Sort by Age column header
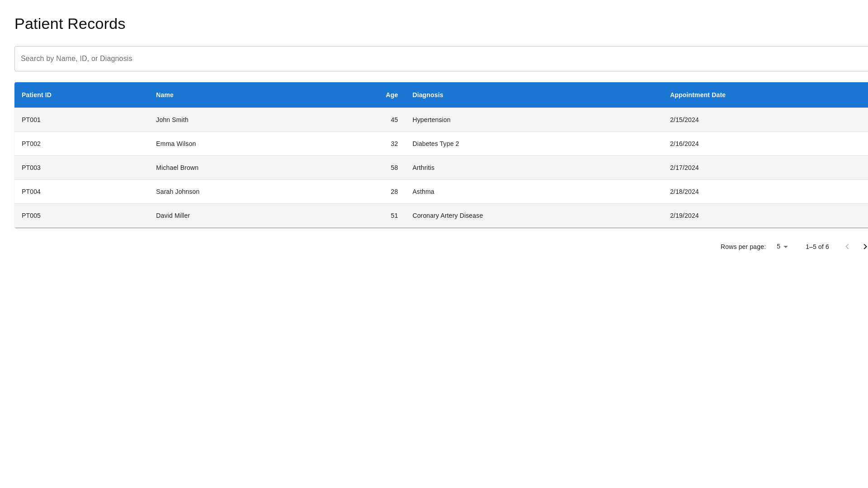Image resolution: width=868 pixels, height=488 pixels. coord(392,95)
